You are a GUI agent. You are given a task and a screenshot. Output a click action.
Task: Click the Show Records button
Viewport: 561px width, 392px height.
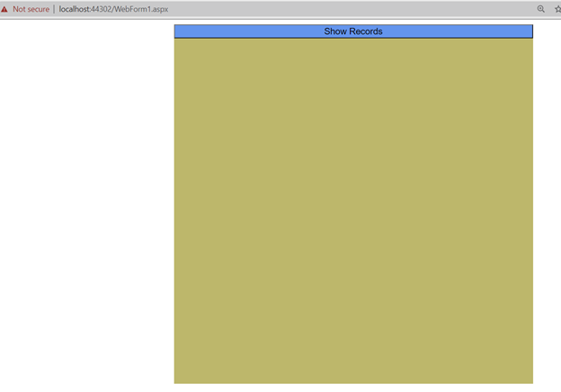point(353,31)
